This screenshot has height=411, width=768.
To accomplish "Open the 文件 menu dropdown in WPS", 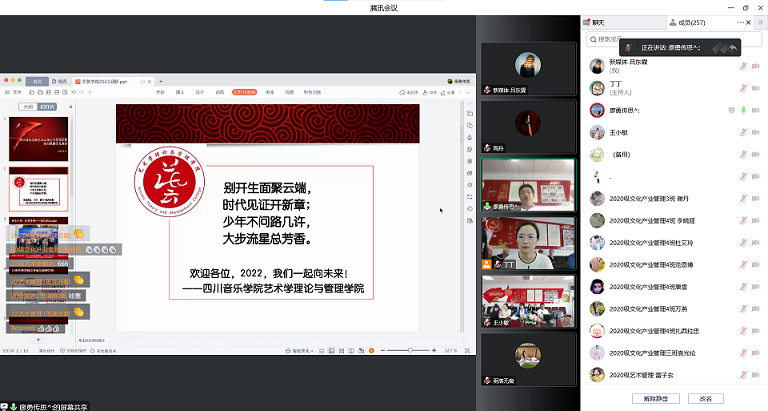I will click(17, 92).
